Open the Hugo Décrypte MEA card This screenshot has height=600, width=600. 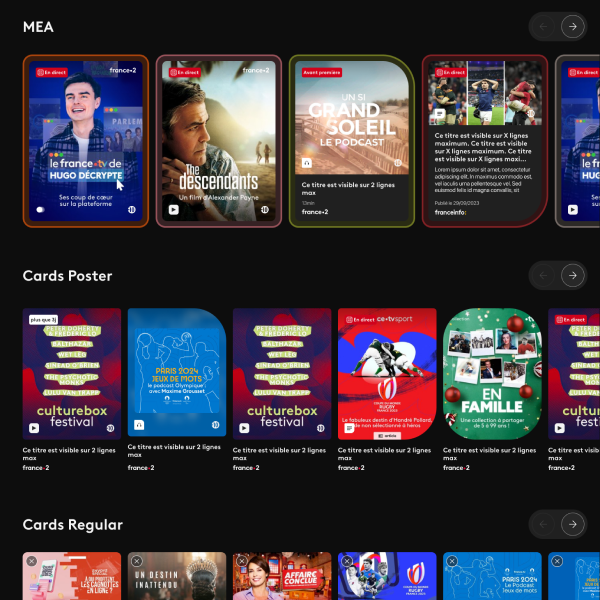point(86,141)
